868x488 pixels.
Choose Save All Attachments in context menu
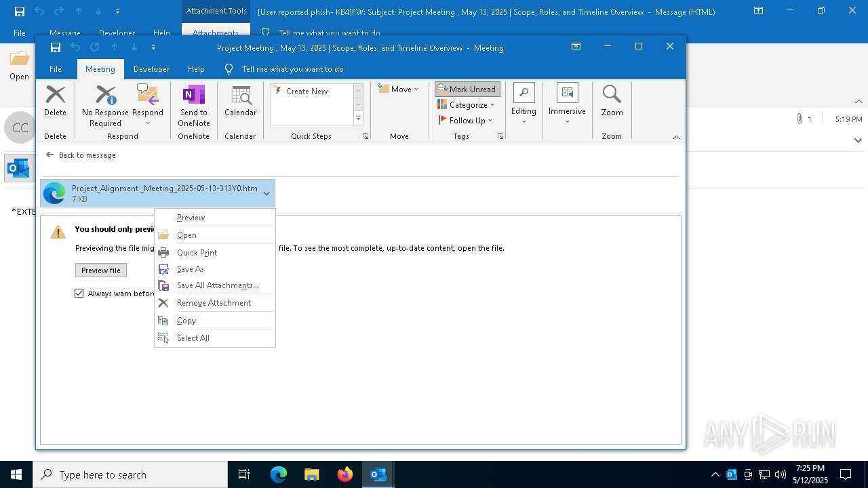(x=214, y=285)
